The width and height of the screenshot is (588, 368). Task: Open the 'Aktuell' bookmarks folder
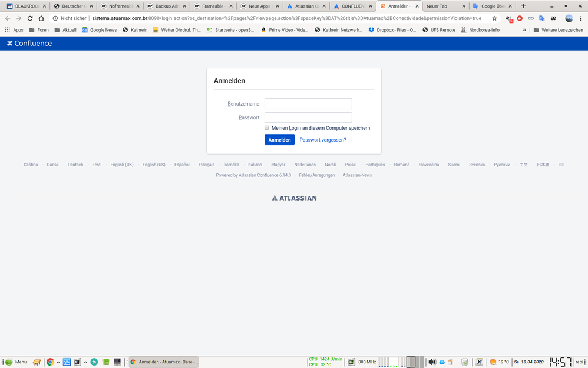65,30
